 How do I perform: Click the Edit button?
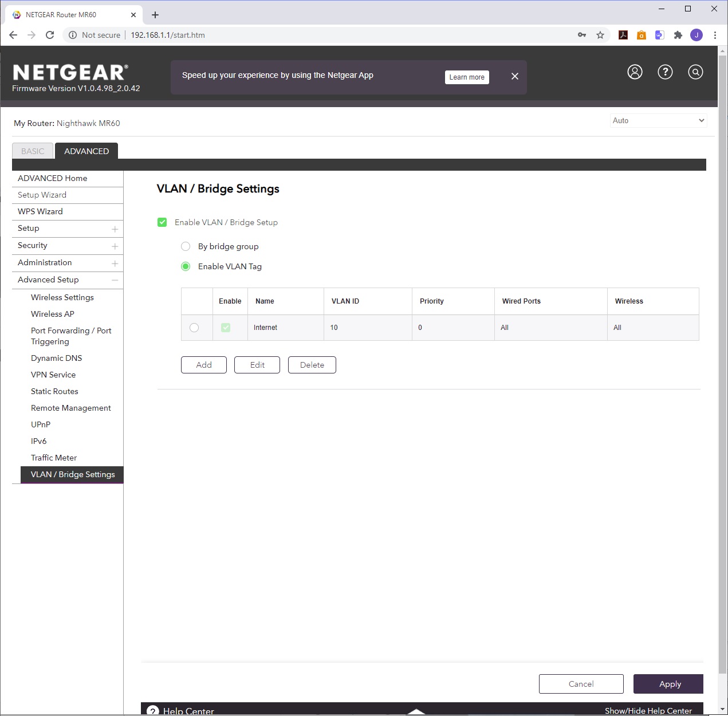(257, 365)
